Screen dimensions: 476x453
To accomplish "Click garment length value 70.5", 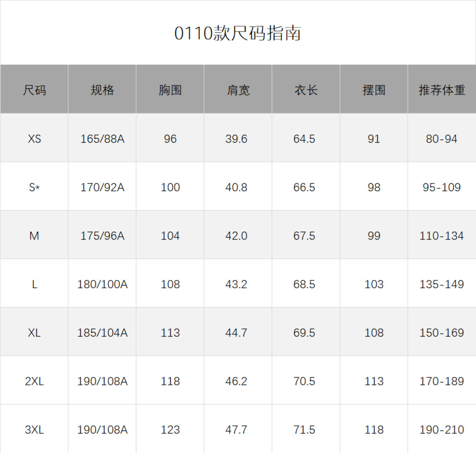I will [304, 381].
